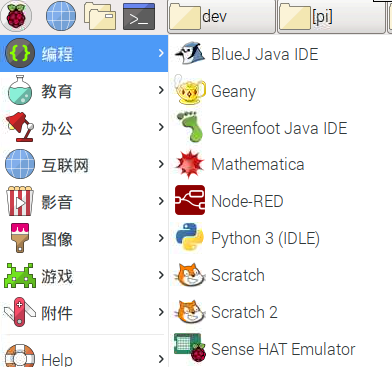Open the 互联网 internet menu category
Viewport: 392px width, 367px height.
click(x=84, y=164)
